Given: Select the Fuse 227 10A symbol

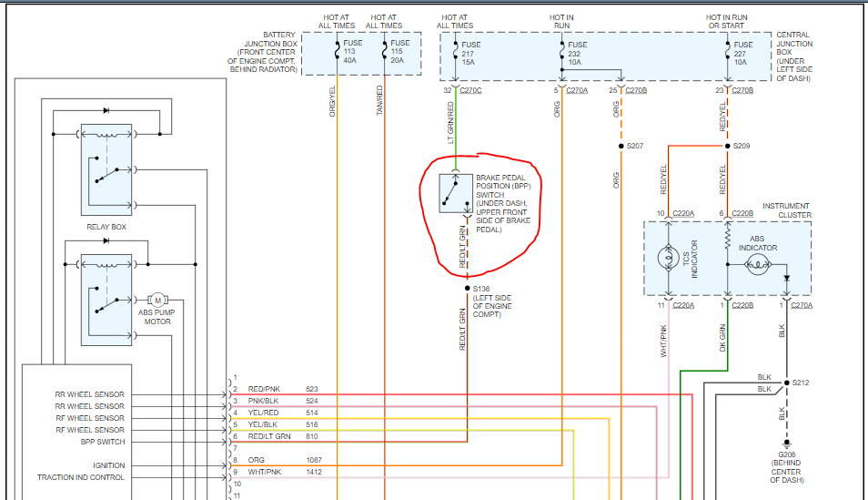Looking at the screenshot, I should click(727, 49).
